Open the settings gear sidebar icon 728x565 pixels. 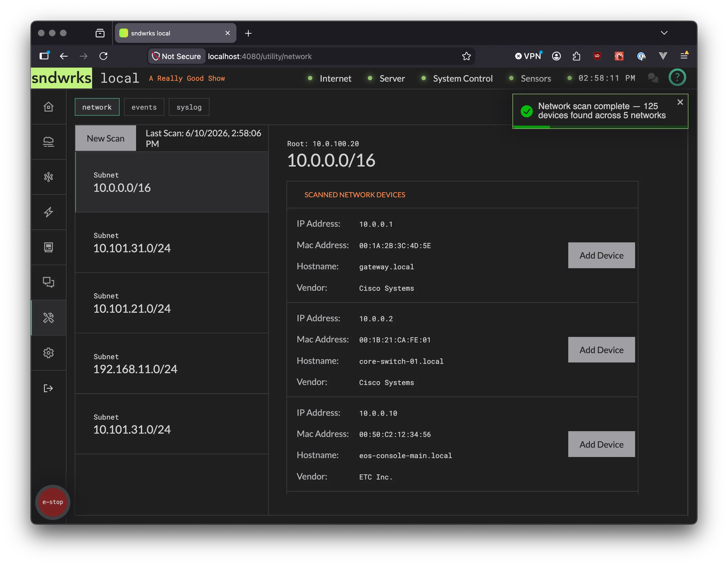point(48,353)
